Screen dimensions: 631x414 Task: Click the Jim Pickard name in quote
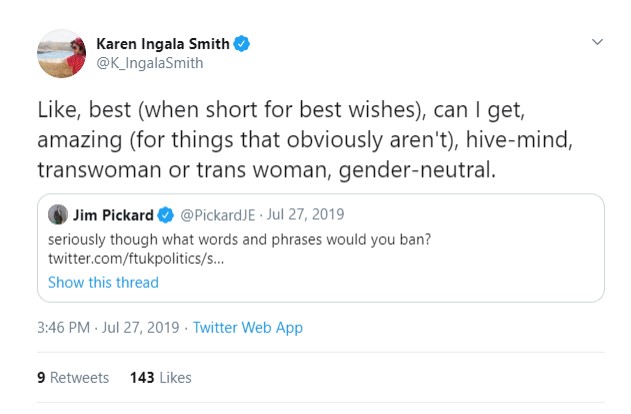pyautogui.click(x=113, y=216)
